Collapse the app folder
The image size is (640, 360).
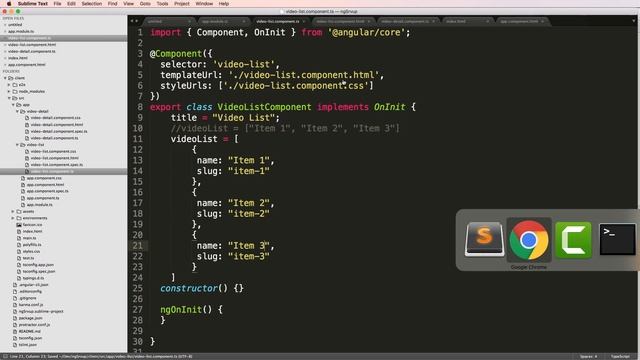pos(13,104)
